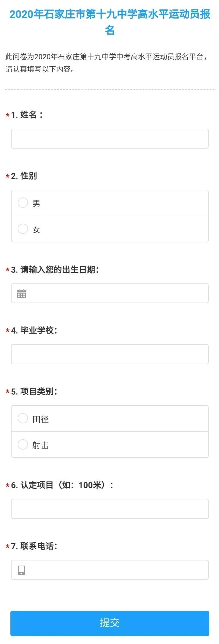Click the dashed divider line below the intro
Image resolution: width=219 pixels, height=644 pixels.
(x=109, y=89)
